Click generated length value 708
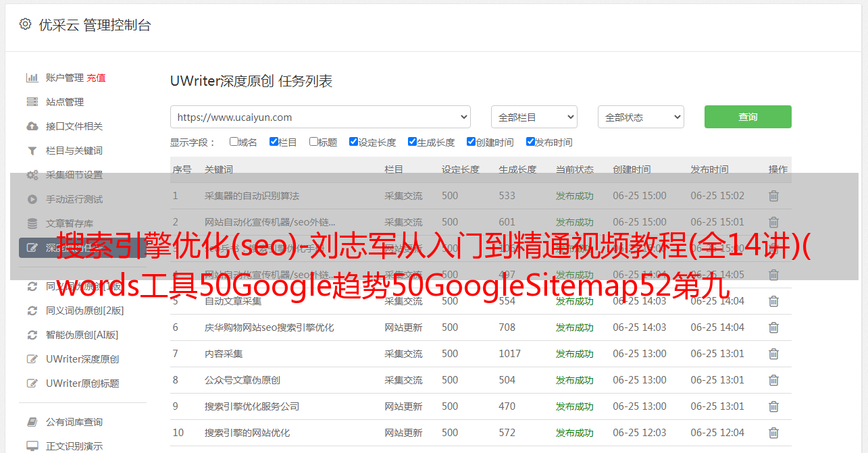This screenshot has width=868, height=453. pyautogui.click(x=507, y=327)
